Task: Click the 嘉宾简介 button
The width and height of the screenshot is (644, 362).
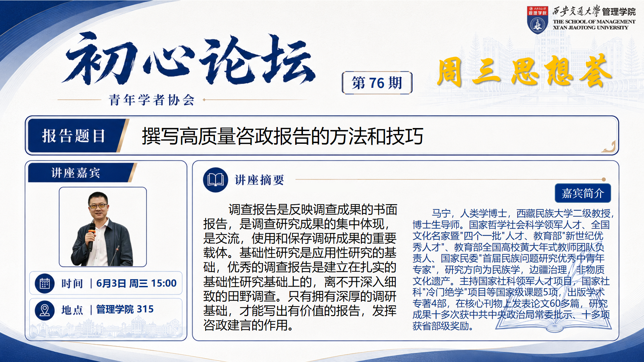Action: pyautogui.click(x=583, y=193)
